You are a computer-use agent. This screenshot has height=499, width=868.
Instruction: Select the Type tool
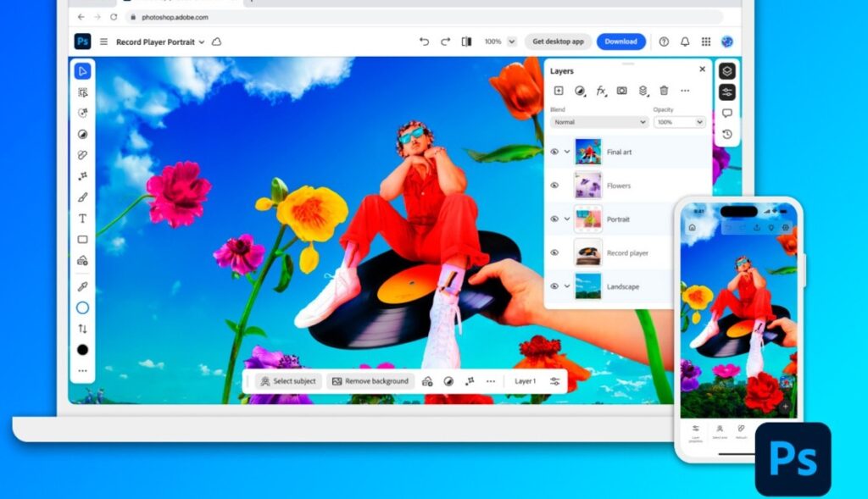click(x=81, y=218)
